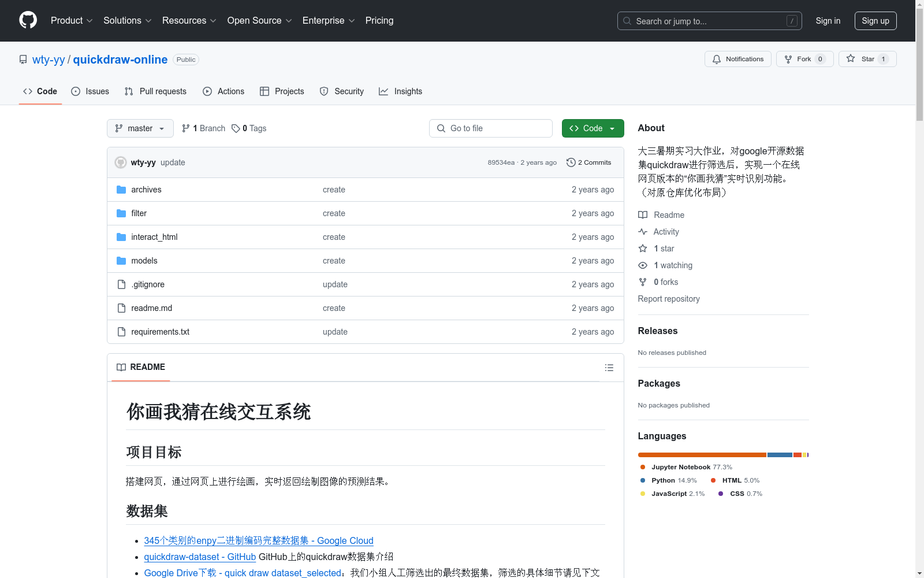Open the Releases heading link

pyautogui.click(x=658, y=331)
